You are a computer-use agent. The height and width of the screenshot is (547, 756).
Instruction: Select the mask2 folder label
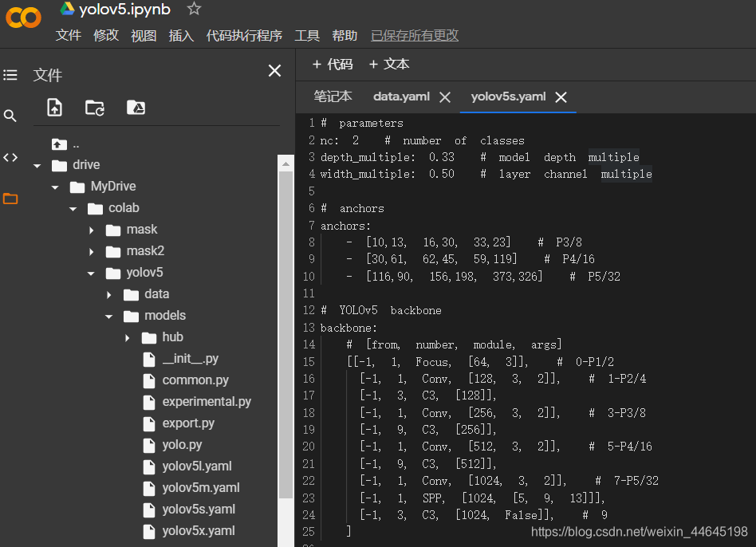[145, 251]
